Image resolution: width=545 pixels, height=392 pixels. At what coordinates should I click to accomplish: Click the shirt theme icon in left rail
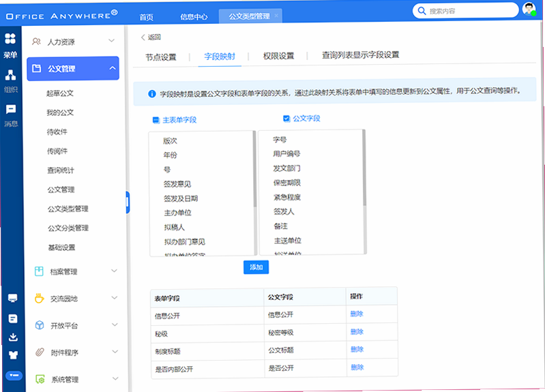(x=13, y=355)
